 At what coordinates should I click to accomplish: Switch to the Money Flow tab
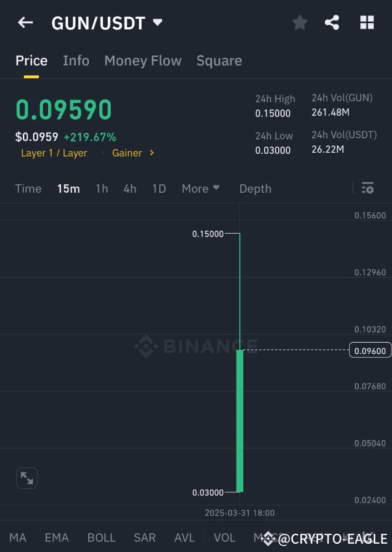click(143, 61)
